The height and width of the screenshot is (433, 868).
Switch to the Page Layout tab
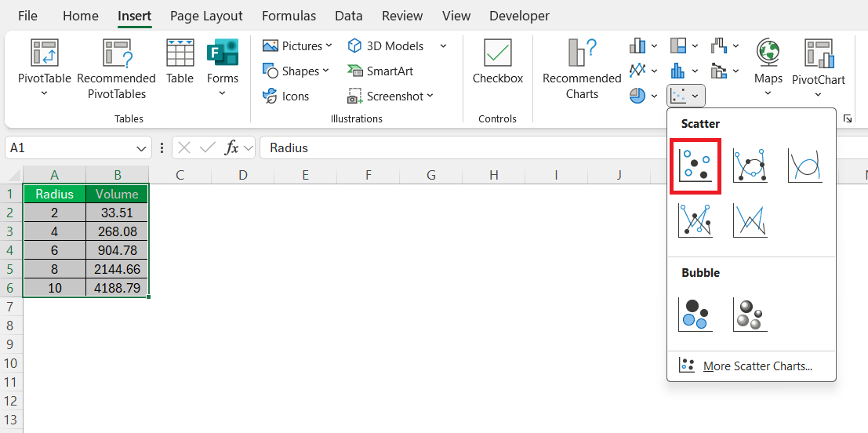point(206,16)
